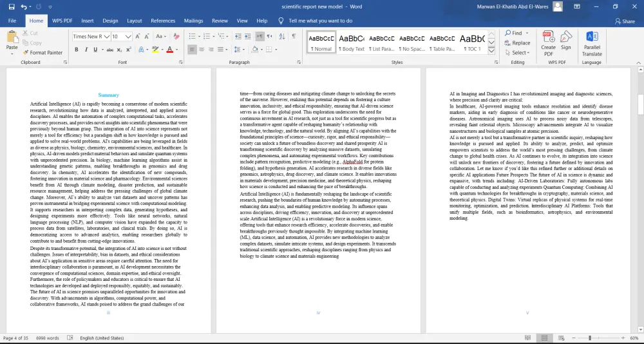This screenshot has width=644, height=344.
Task: Open the Customize Quick Access Toolbar dropdown
Action: tap(50, 7)
